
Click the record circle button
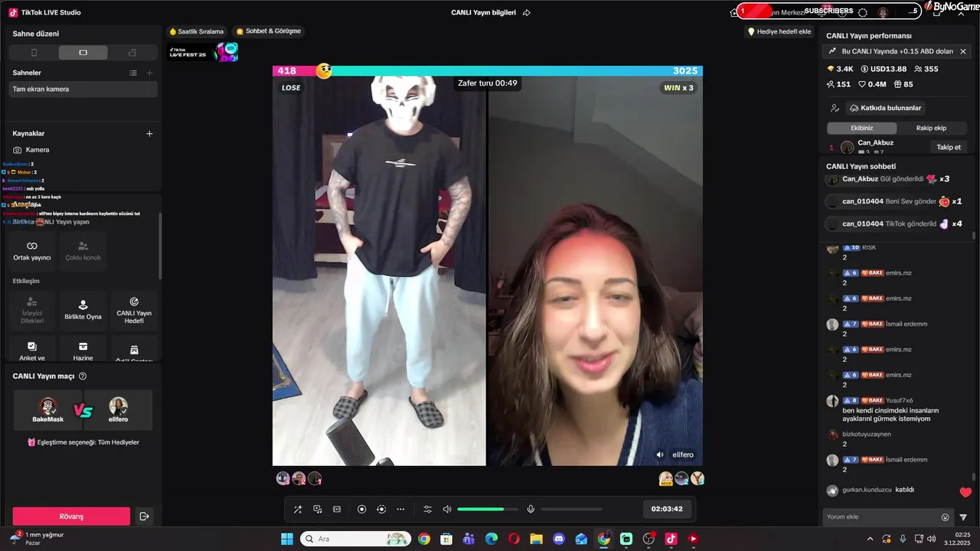(x=361, y=510)
